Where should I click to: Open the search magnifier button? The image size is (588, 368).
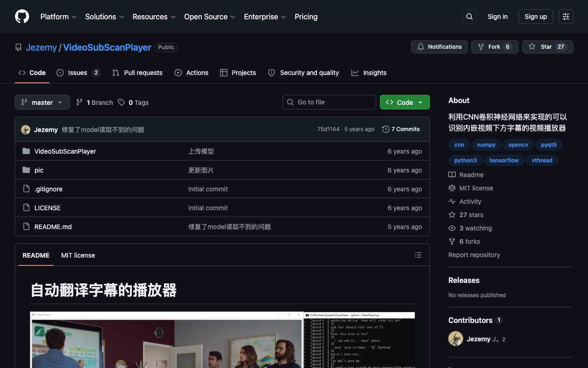tap(469, 17)
